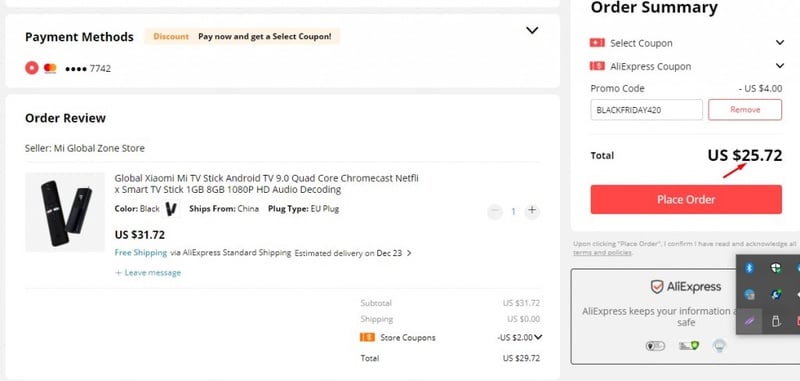
Task: Click the Bluetooth tray icon
Action: click(x=749, y=268)
